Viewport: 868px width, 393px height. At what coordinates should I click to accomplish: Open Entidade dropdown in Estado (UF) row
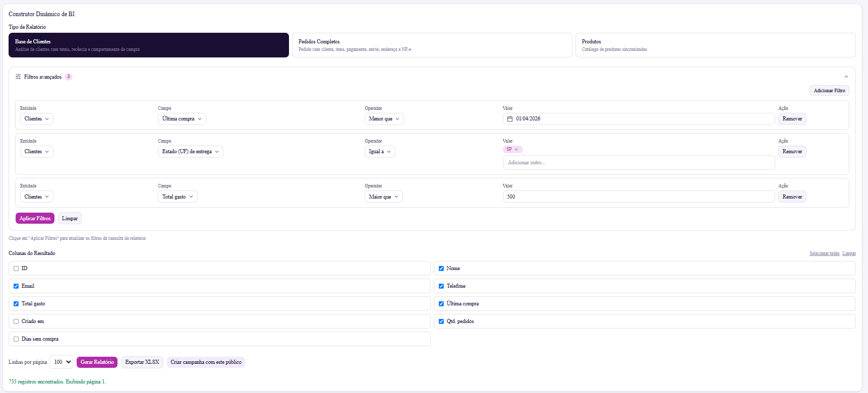[37, 152]
